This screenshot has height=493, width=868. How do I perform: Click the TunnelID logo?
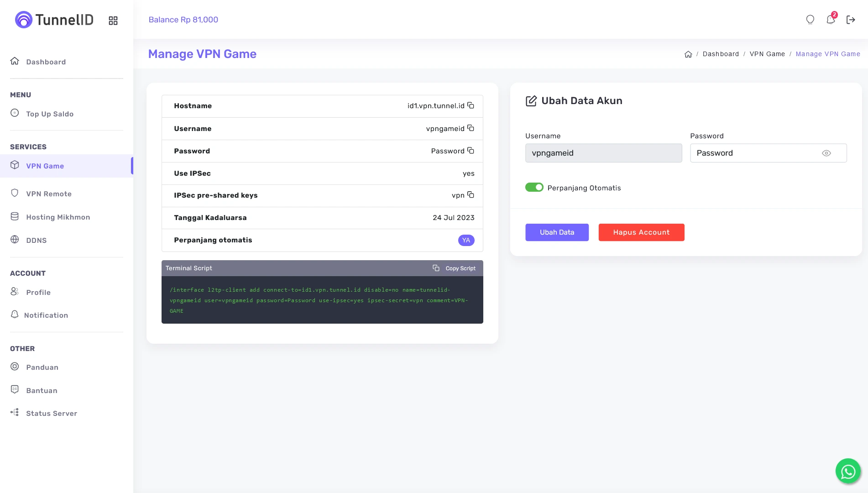click(x=54, y=20)
